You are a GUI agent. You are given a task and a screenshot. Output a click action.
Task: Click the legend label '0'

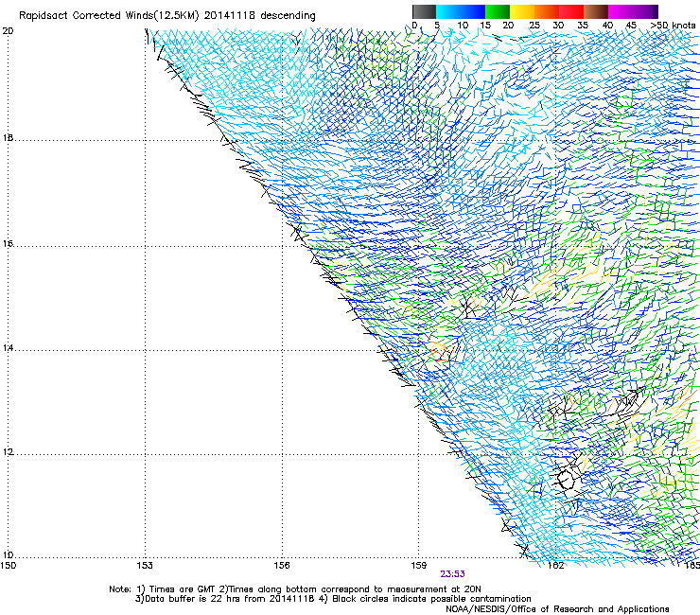point(414,26)
